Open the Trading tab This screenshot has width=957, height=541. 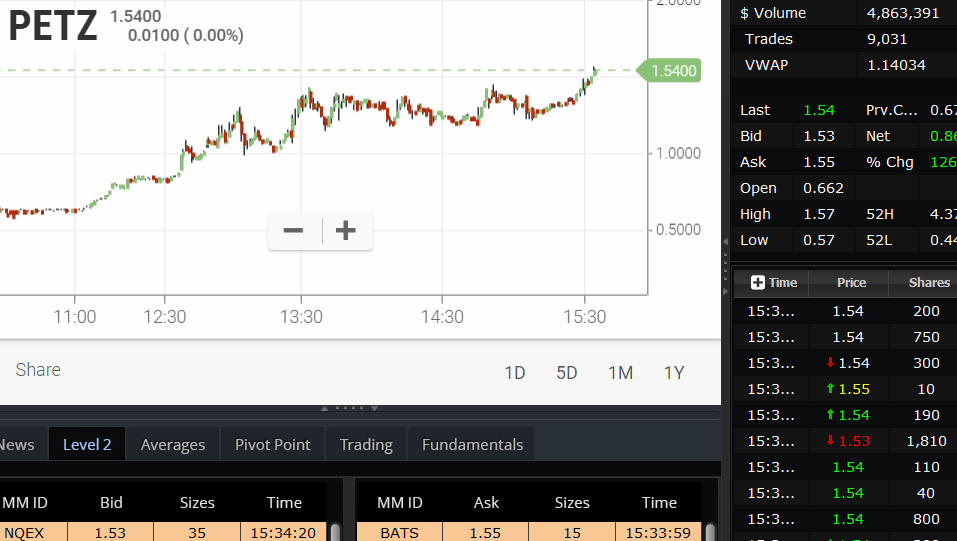point(366,445)
